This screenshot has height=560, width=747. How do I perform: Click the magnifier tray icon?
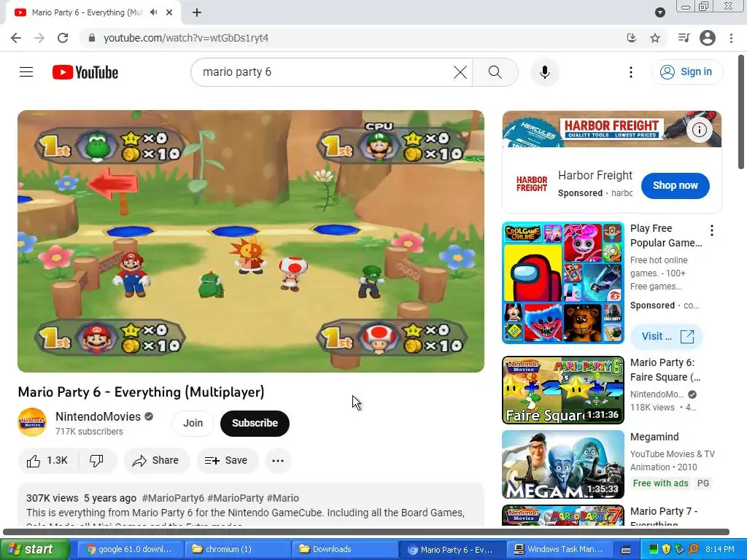693,549
